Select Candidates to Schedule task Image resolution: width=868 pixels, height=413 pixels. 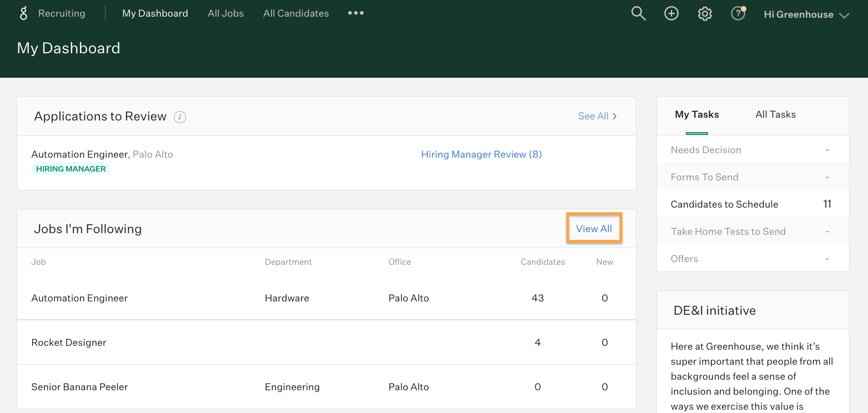[x=752, y=204]
